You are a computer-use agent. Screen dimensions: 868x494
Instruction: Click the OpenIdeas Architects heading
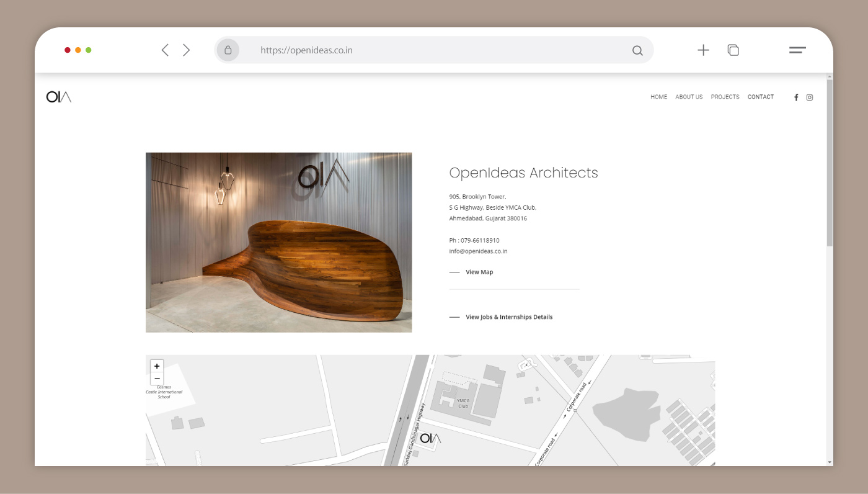tap(523, 173)
